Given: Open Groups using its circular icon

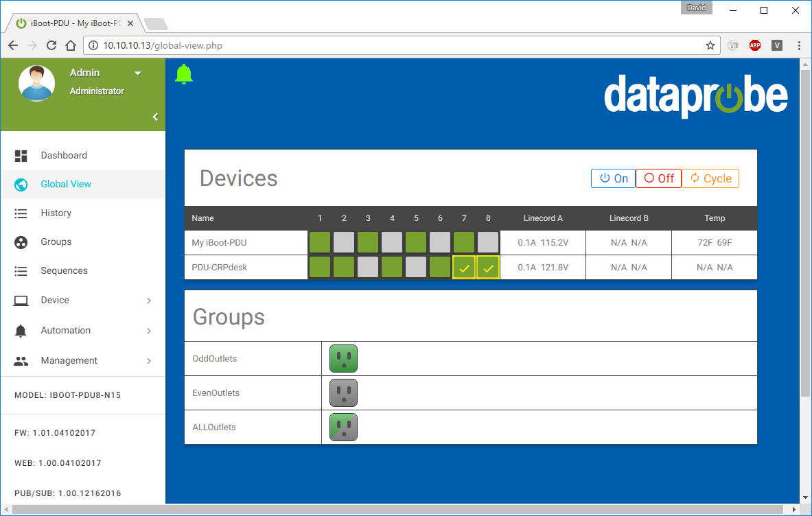Looking at the screenshot, I should [x=21, y=242].
